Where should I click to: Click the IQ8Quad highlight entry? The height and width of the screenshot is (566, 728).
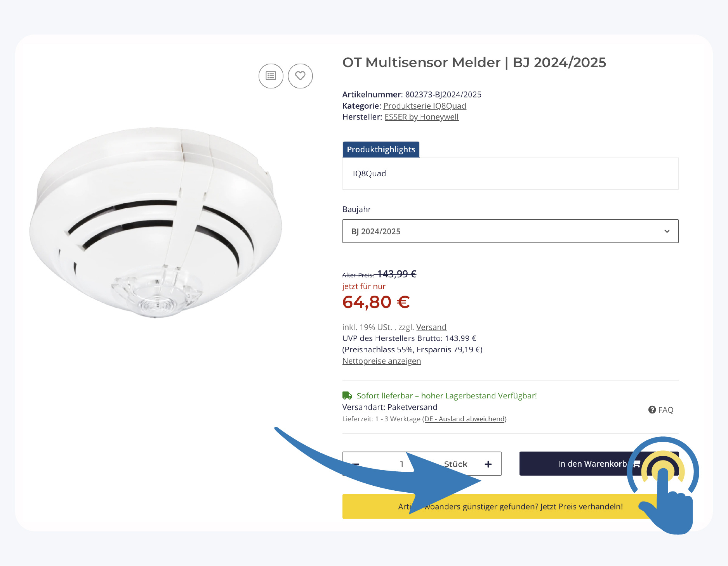[x=369, y=173]
